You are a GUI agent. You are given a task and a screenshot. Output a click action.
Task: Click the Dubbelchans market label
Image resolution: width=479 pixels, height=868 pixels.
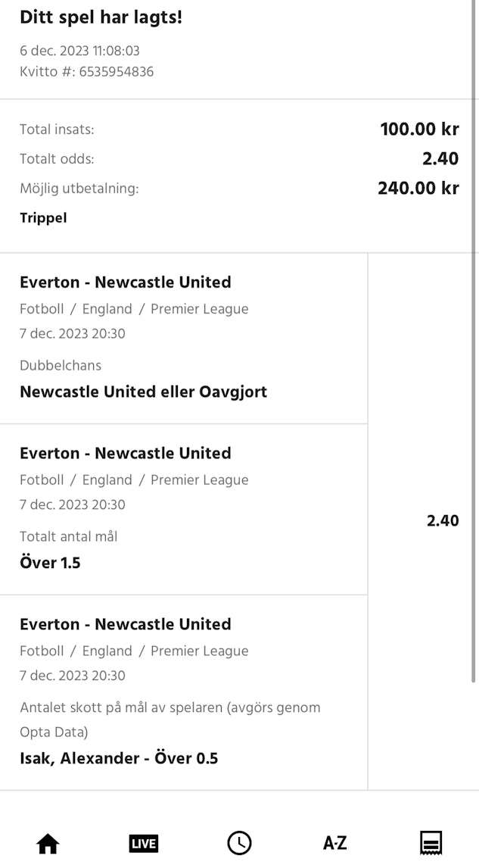tap(61, 366)
